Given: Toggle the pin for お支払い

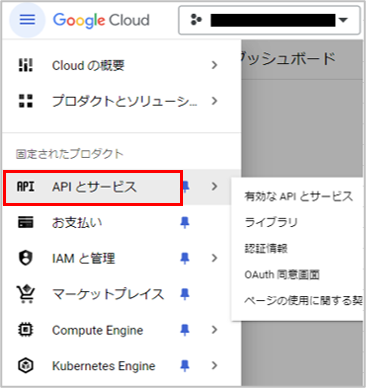Looking at the screenshot, I should tap(185, 222).
